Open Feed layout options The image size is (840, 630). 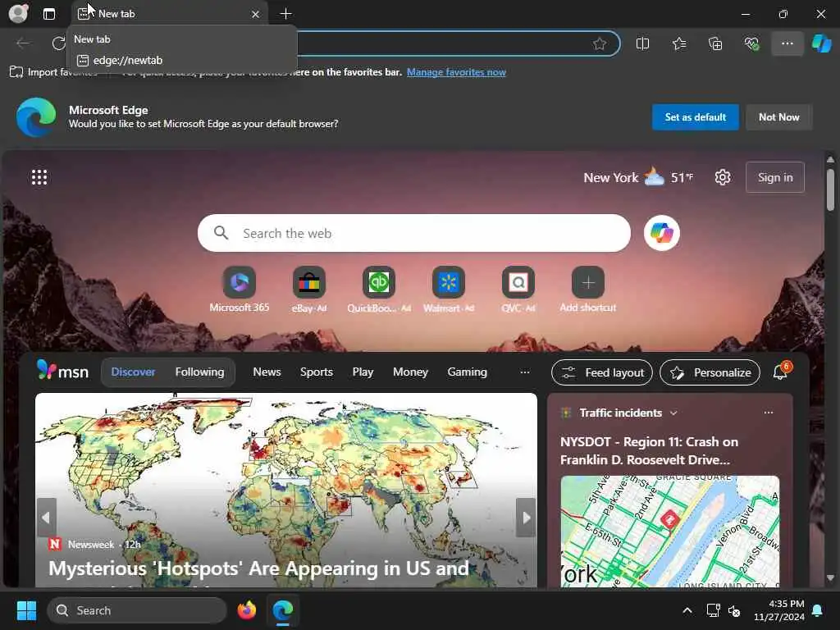pyautogui.click(x=601, y=372)
